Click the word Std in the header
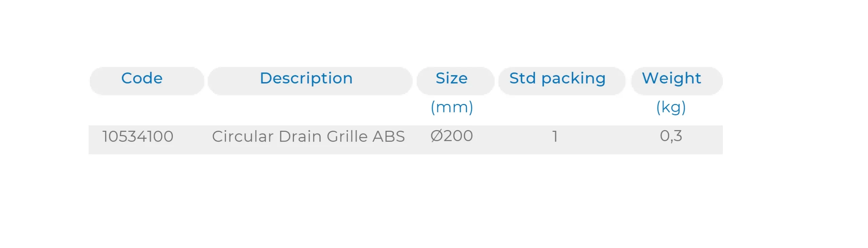Viewport: 868px width, 248px height. [x=522, y=78]
